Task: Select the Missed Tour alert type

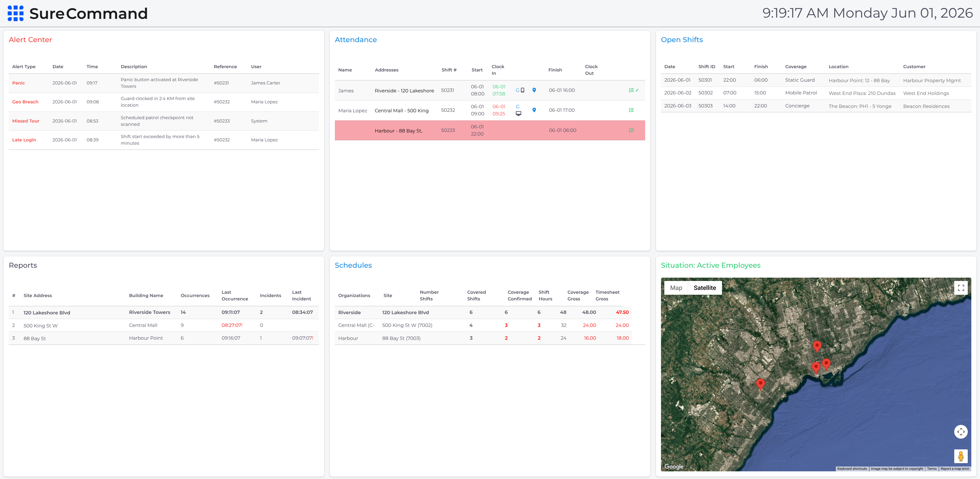Action: pyautogui.click(x=26, y=121)
